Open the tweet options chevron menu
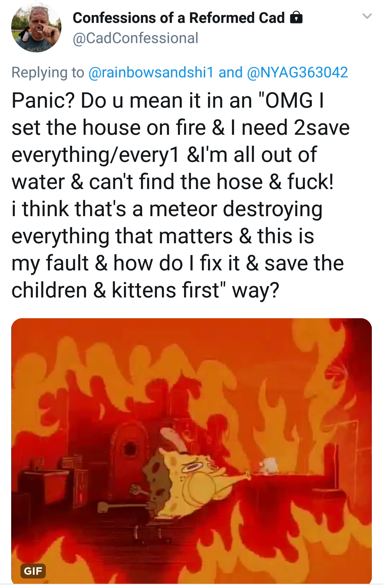The height and width of the screenshot is (588, 383). (x=367, y=16)
